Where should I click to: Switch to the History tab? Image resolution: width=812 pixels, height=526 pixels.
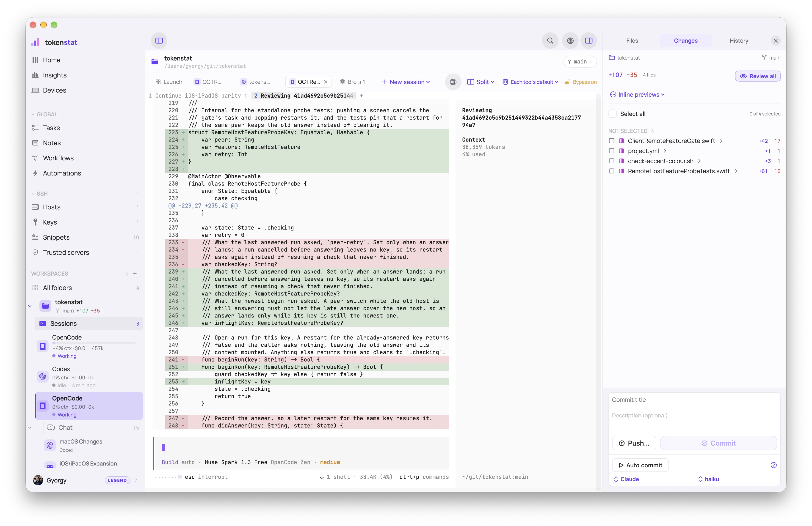coord(739,41)
